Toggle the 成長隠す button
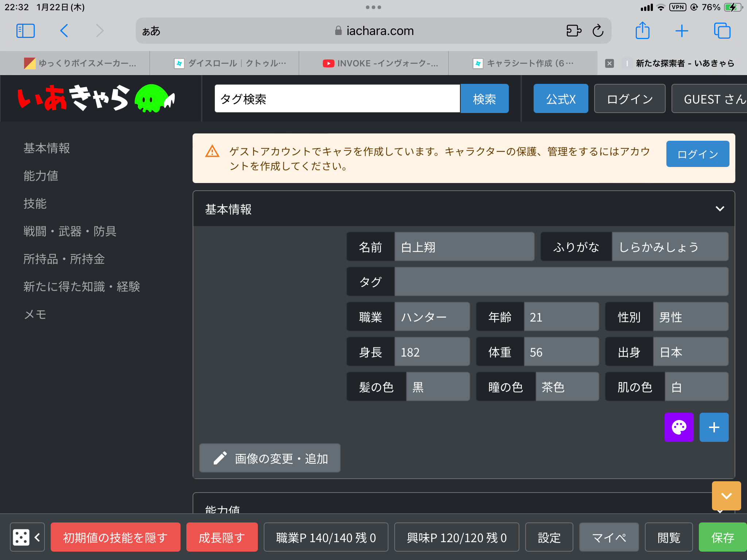The image size is (747, 560). 222,537
